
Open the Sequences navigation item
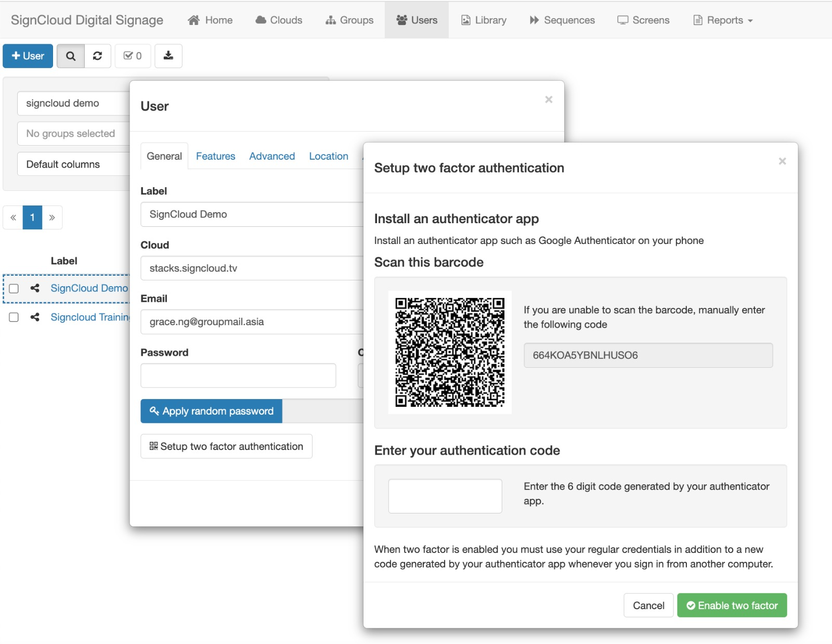562,20
